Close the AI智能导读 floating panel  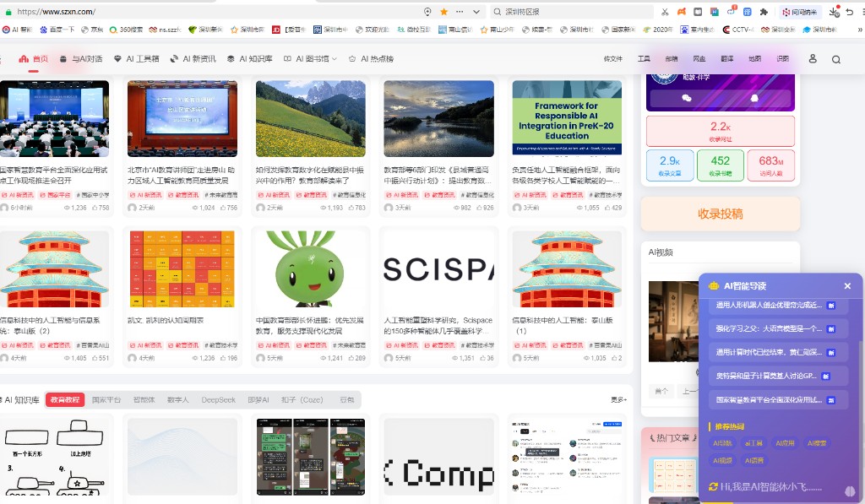(847, 286)
